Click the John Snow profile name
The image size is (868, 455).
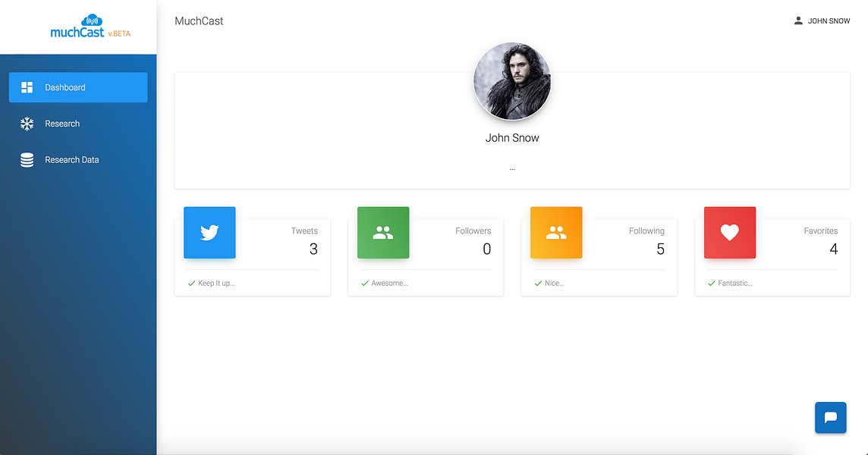(x=512, y=138)
